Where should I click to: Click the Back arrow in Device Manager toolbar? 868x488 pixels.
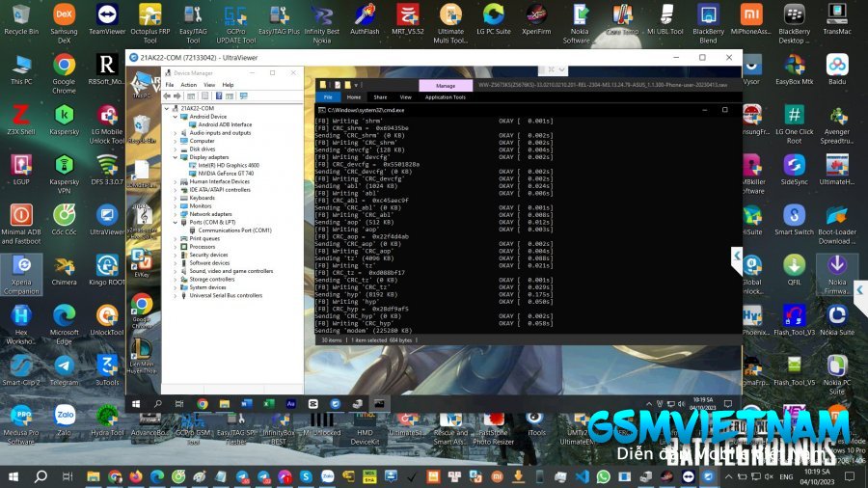coord(167,95)
